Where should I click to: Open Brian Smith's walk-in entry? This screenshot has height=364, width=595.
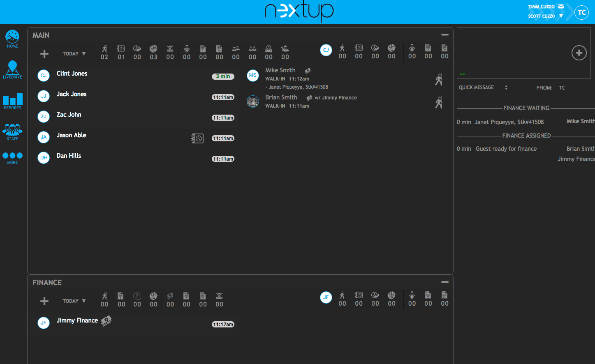point(345,102)
